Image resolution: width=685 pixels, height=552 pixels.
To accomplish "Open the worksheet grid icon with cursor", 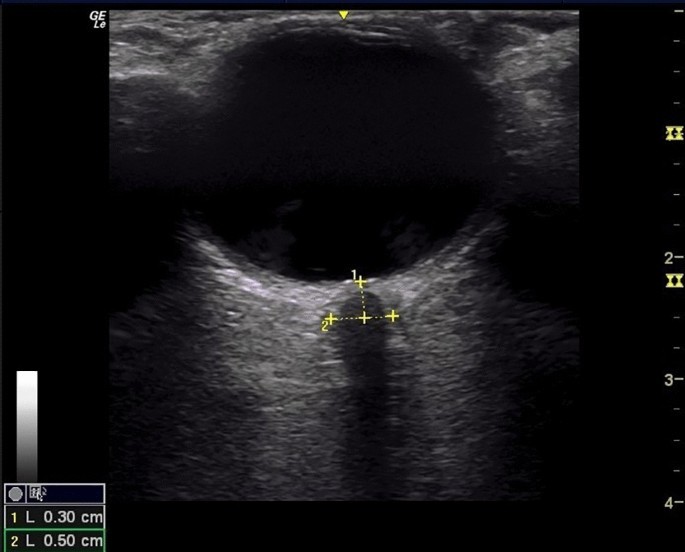I will click(37, 493).
